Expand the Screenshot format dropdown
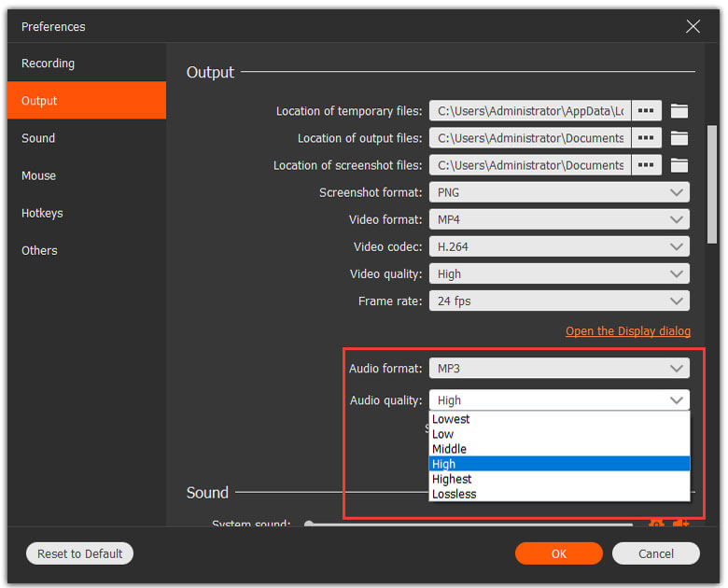Viewport: 728px width, 588px height. click(559, 192)
